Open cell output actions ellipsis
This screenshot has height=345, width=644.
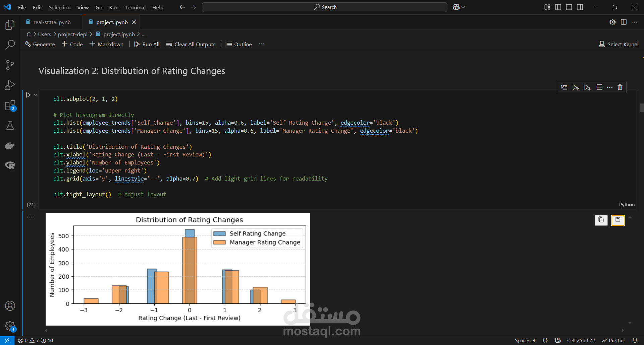[x=30, y=217]
